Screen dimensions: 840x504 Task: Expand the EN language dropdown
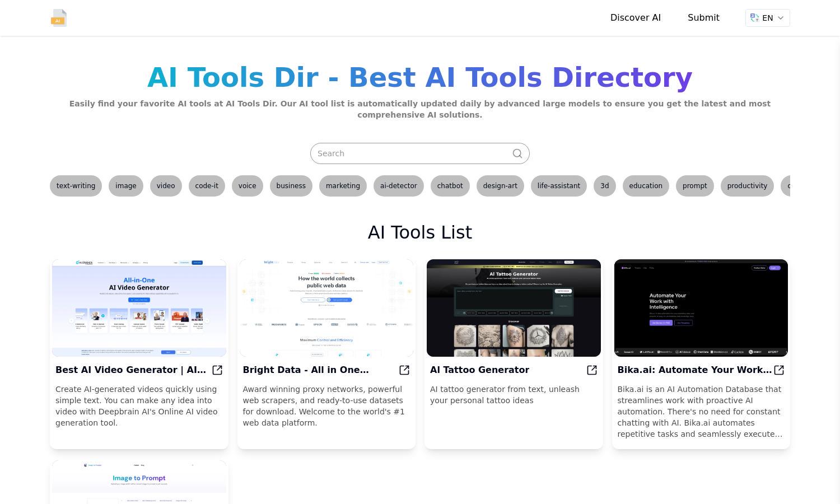click(768, 18)
